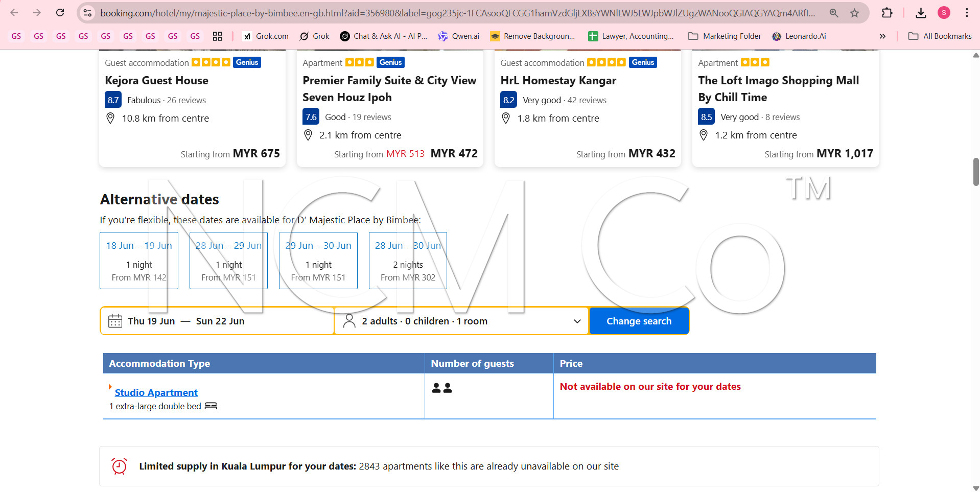Open the extensions puzzle icon
The width and height of the screenshot is (980, 492).
click(x=887, y=13)
